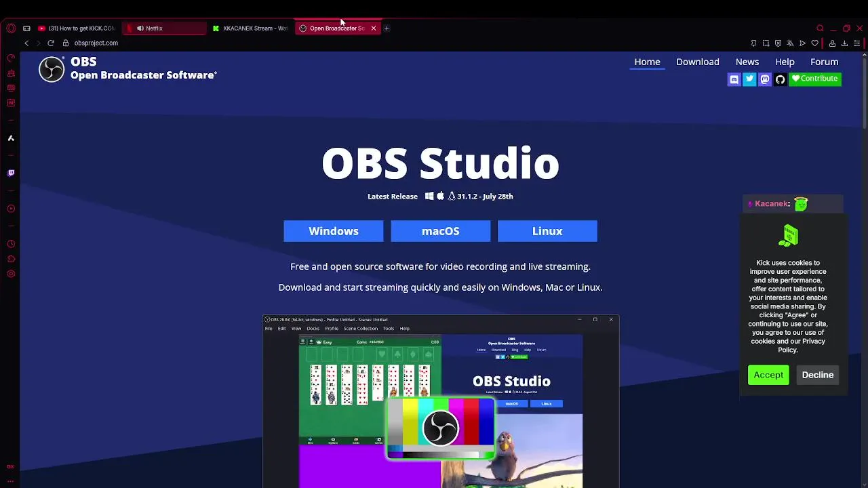
Task: Download OBS for Linux
Action: pyautogui.click(x=547, y=231)
